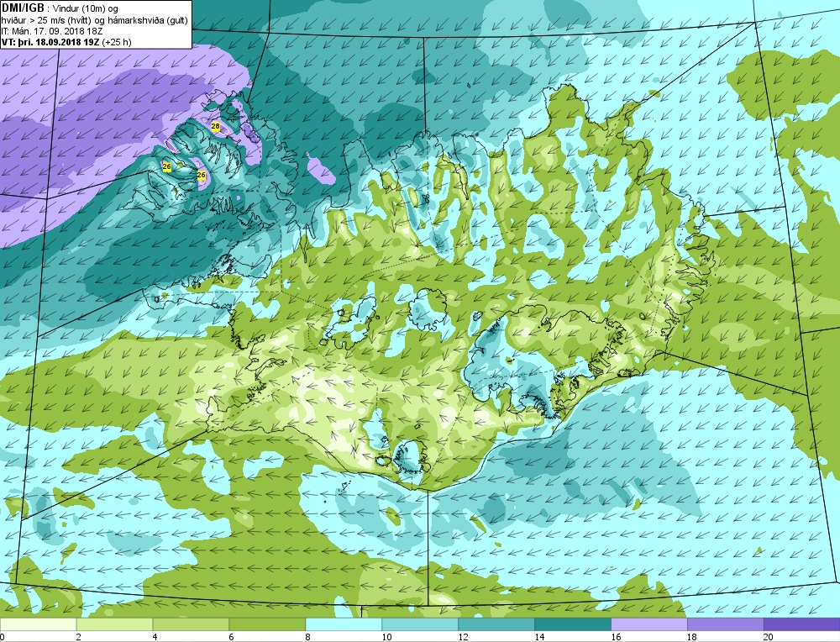
Task: Click the 10–12 m/s pale teal swatch
Action: point(420,624)
